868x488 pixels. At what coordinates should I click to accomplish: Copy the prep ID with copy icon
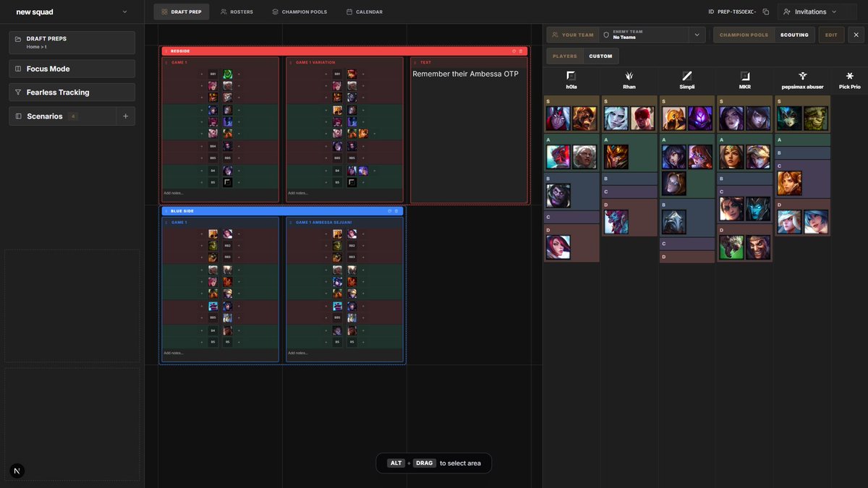click(x=766, y=12)
